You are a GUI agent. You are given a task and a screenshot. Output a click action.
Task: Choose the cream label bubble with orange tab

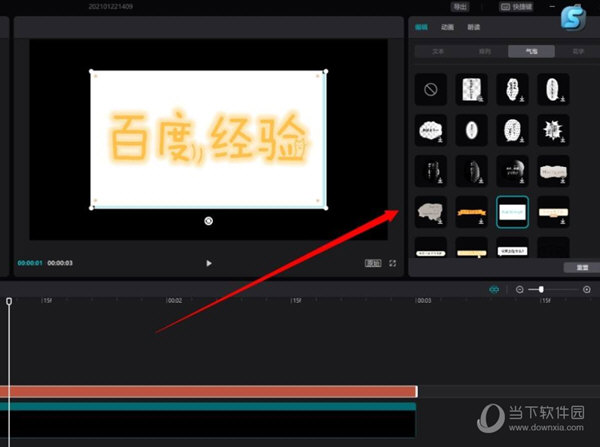553,212
